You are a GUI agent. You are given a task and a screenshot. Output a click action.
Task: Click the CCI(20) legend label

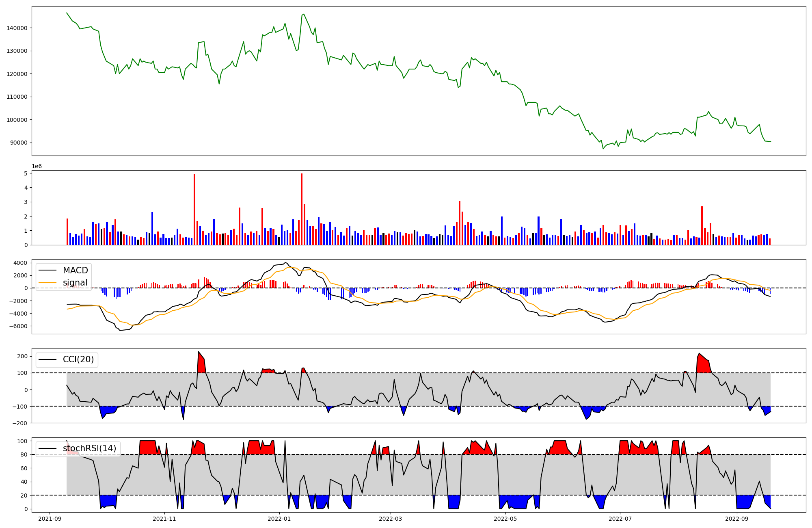point(78,359)
